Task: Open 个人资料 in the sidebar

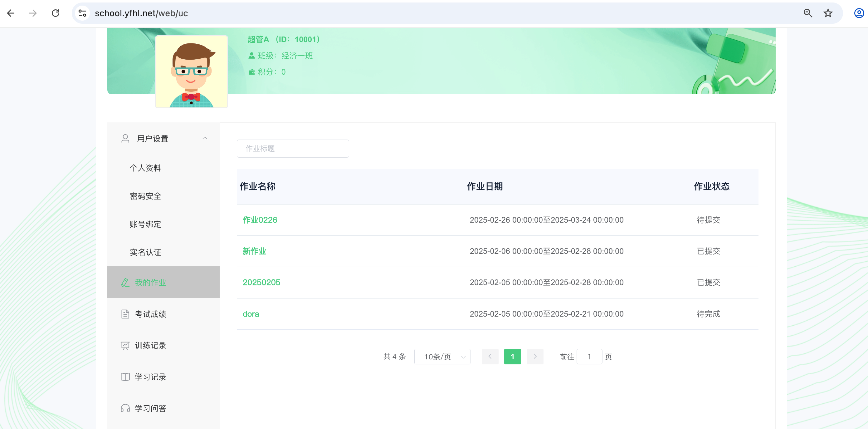Action: click(x=146, y=168)
